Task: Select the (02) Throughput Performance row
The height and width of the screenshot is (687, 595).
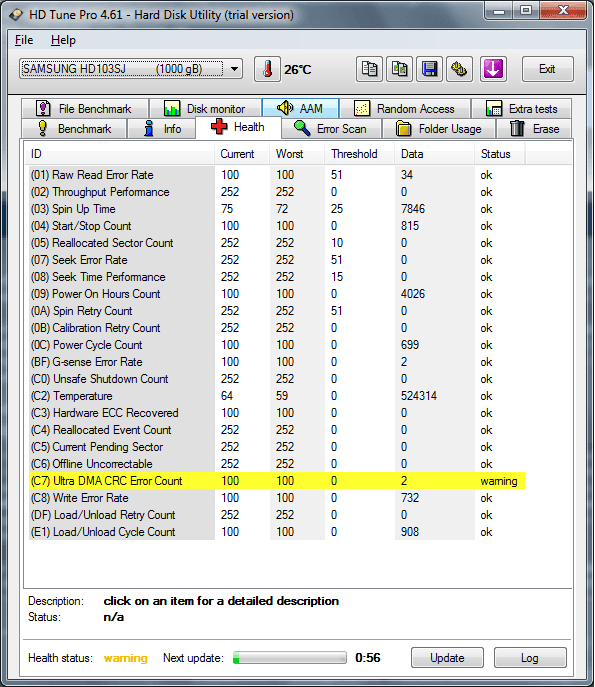Action: click(277, 192)
